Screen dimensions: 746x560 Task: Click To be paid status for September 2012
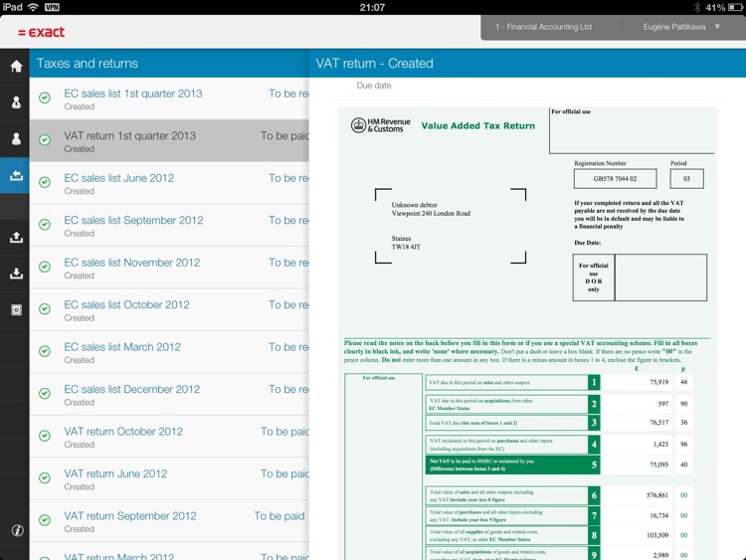tap(280, 516)
